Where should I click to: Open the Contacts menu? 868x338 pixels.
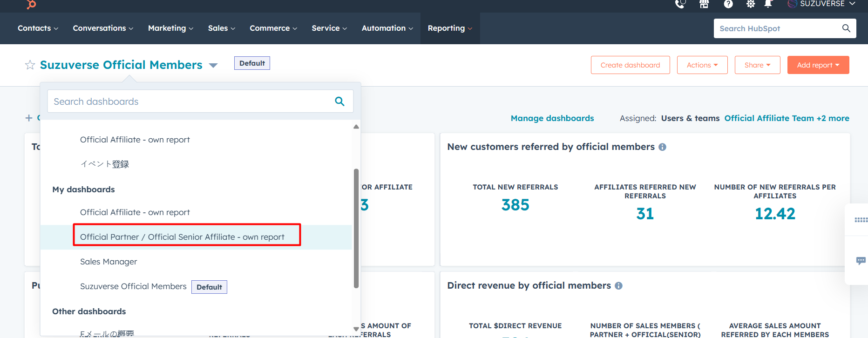click(38, 28)
